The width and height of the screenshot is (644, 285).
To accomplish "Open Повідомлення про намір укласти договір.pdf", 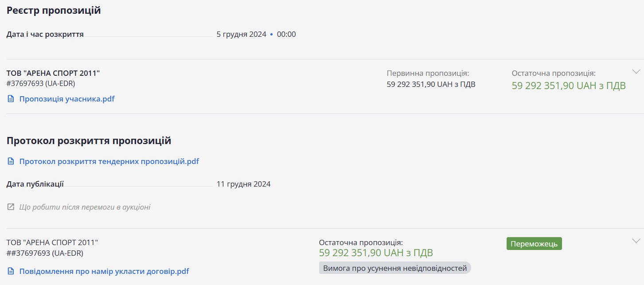I will pos(104,271).
